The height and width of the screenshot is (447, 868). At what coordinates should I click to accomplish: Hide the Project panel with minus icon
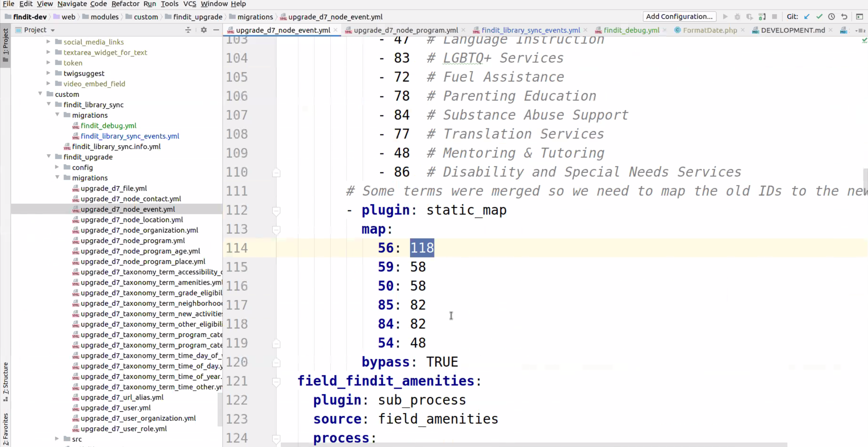coord(216,30)
